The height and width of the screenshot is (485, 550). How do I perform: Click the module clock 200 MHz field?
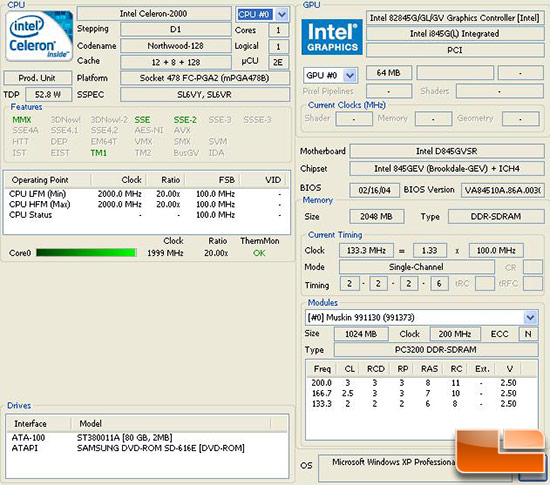point(455,334)
